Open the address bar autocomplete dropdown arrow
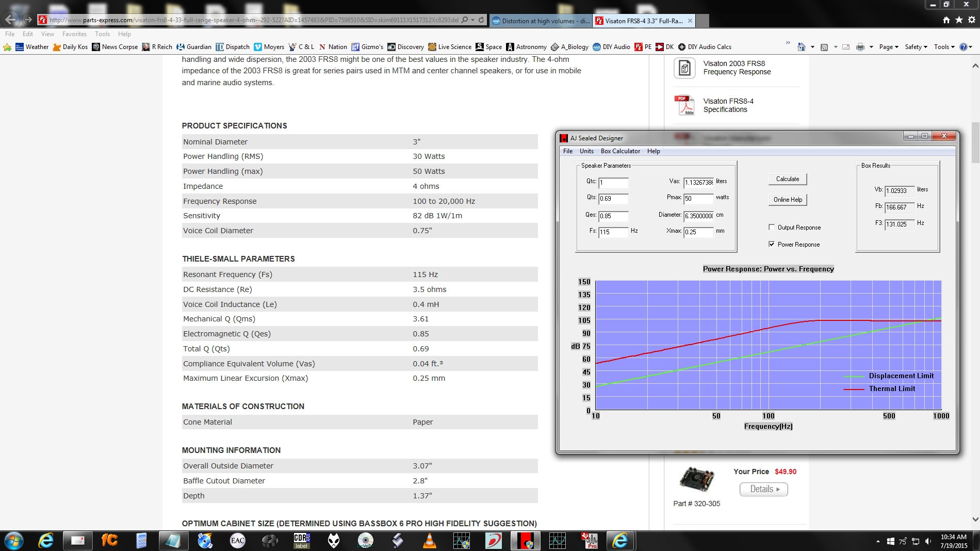This screenshot has height=551, width=980. pyautogui.click(x=472, y=20)
